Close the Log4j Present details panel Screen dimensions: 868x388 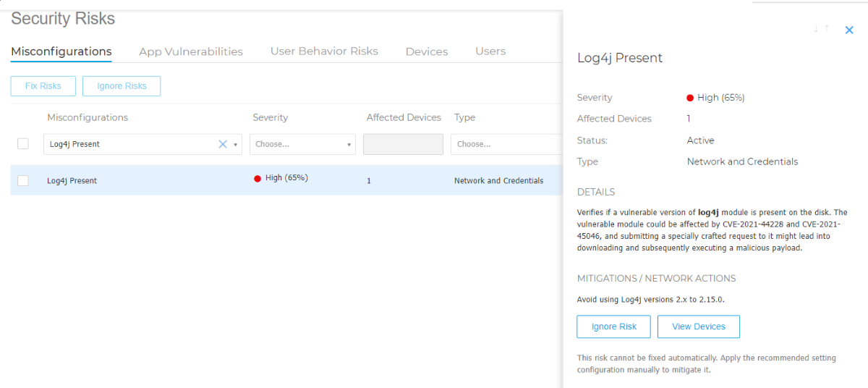click(849, 30)
